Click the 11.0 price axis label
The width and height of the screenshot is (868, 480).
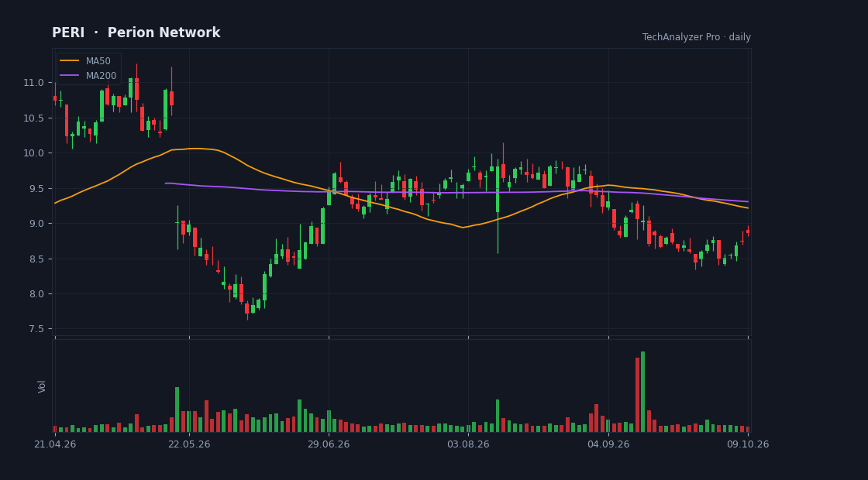(x=34, y=83)
